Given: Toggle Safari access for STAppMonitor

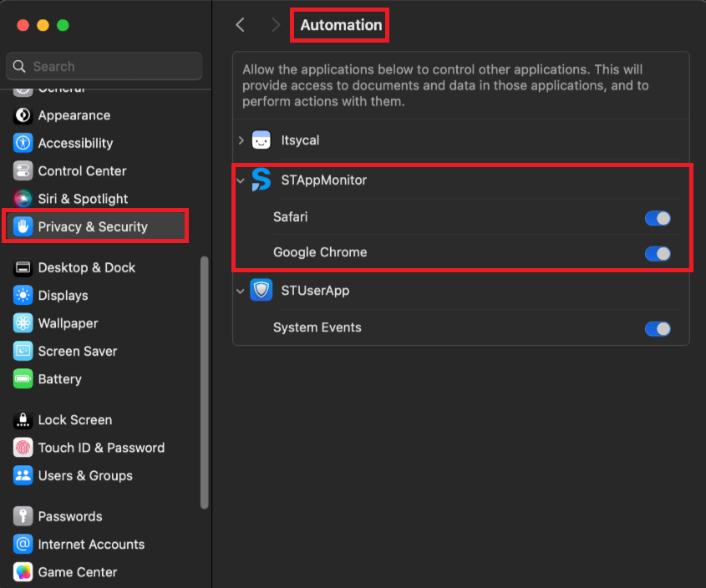Looking at the screenshot, I should [658, 218].
